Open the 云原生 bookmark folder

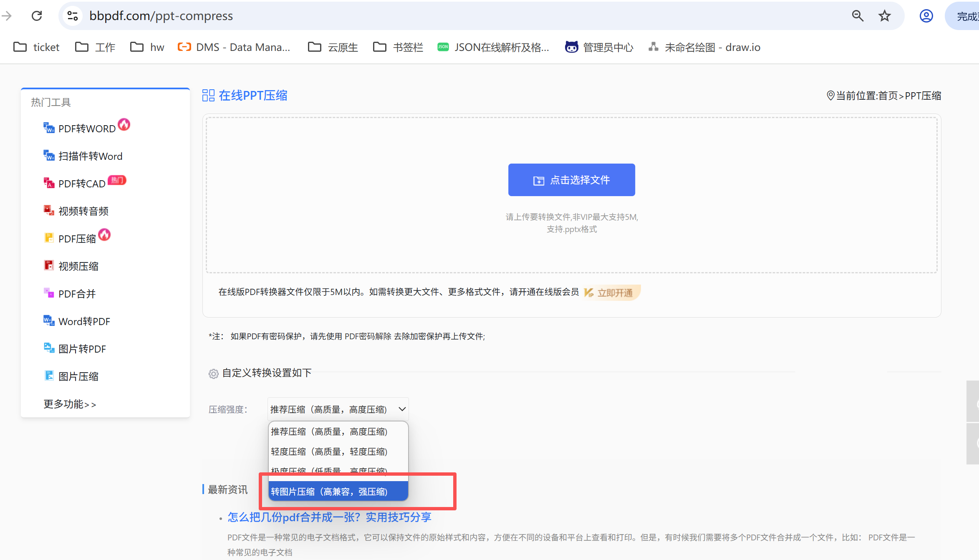coord(333,47)
